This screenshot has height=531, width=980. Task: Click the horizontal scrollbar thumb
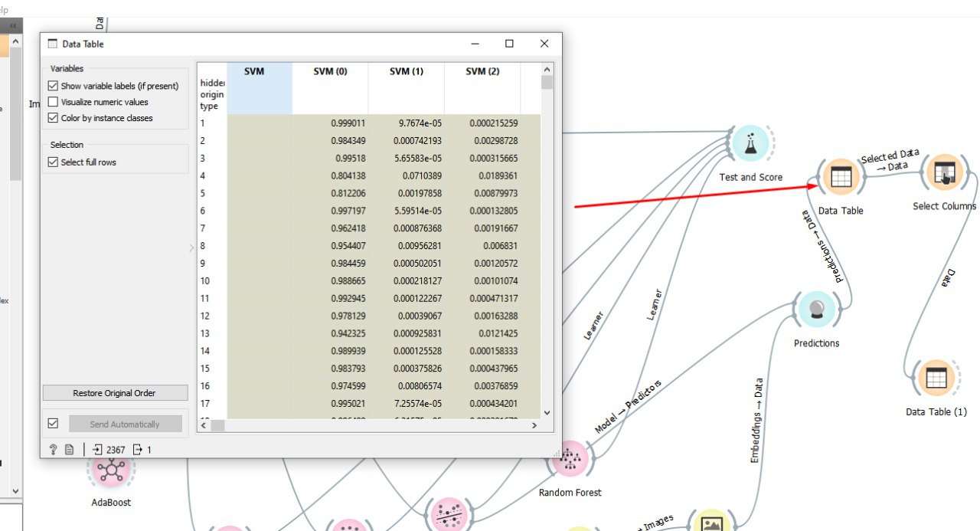pos(218,425)
